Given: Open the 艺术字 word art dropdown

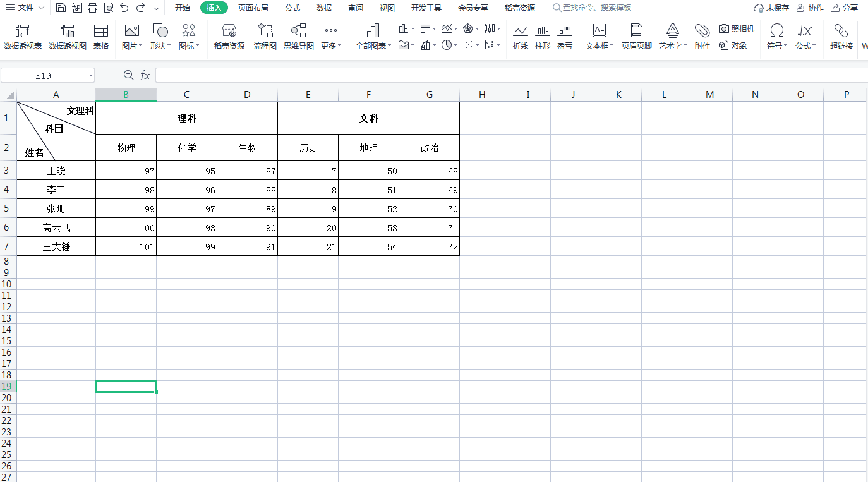Looking at the screenshot, I should pyautogui.click(x=673, y=37).
